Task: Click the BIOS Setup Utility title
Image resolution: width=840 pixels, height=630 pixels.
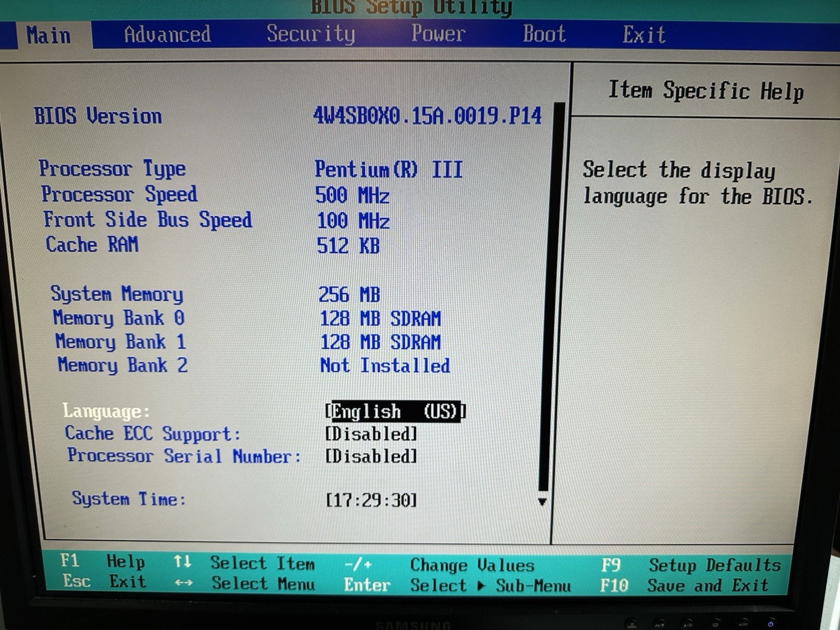Action: pyautogui.click(x=411, y=7)
